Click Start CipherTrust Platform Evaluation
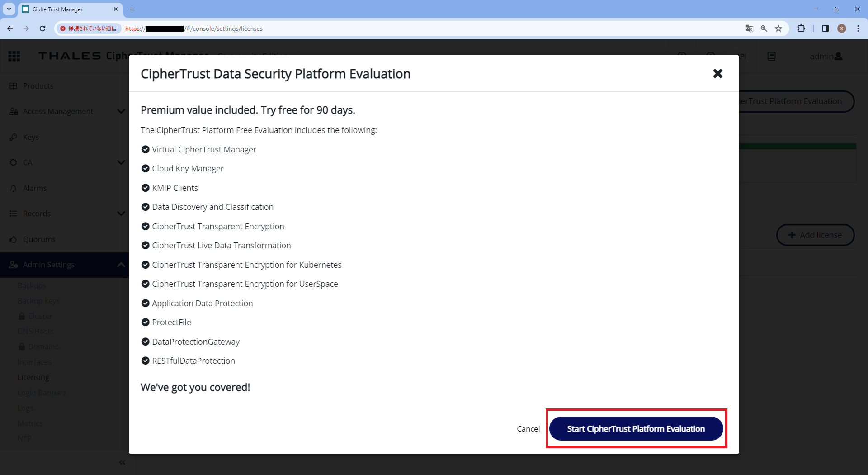 (x=635, y=428)
